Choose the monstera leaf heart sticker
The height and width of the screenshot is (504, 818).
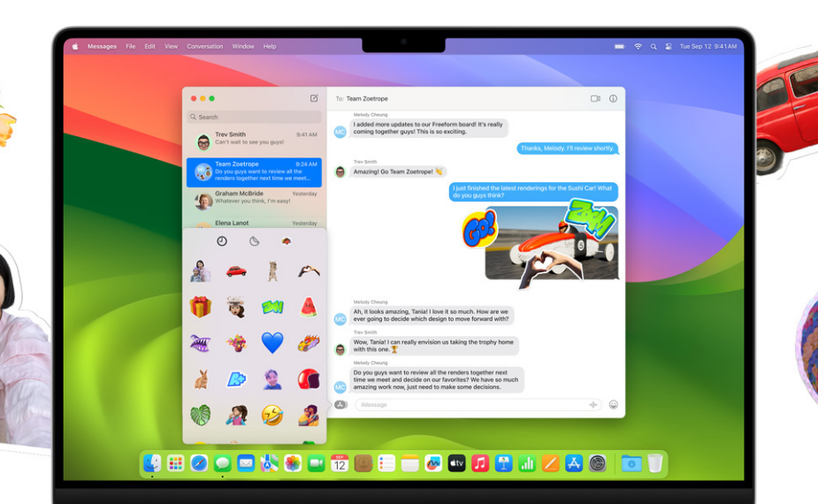tap(201, 416)
